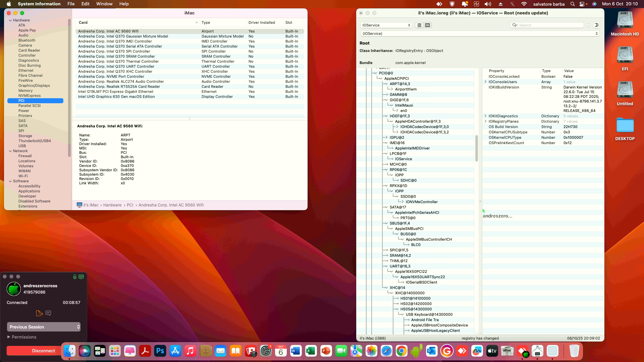Launch Microsoft Excel from the Dock
The height and width of the screenshot is (362, 644).
pos(311,351)
